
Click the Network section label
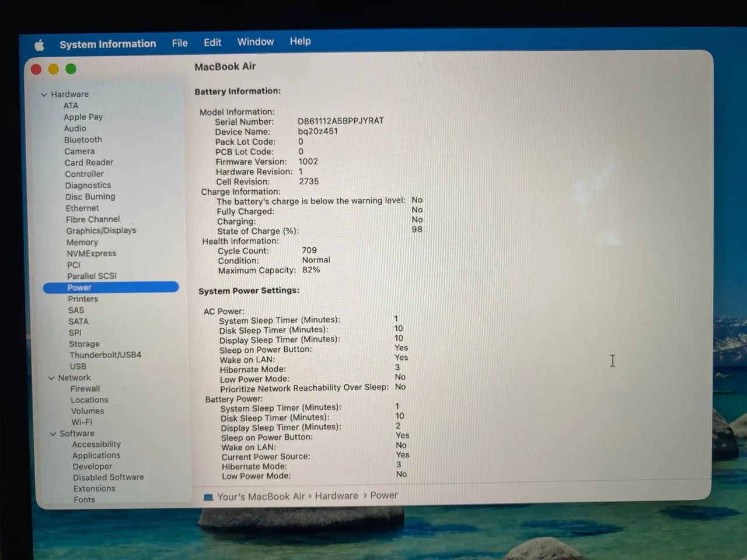click(x=74, y=377)
